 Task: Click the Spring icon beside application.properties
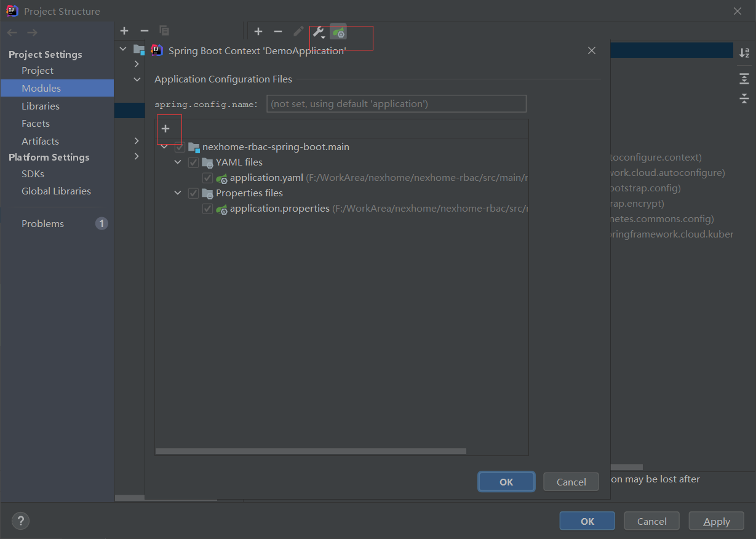pos(222,209)
